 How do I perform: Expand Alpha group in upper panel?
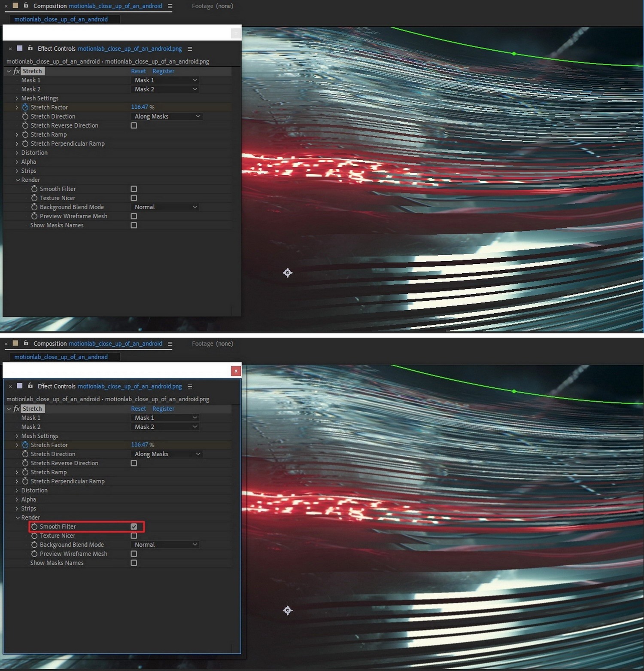(x=17, y=162)
